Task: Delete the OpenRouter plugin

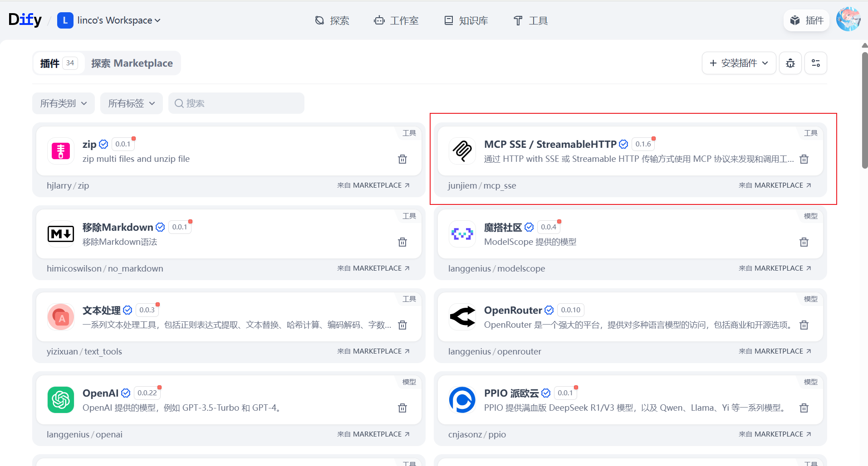Action: pos(804,325)
